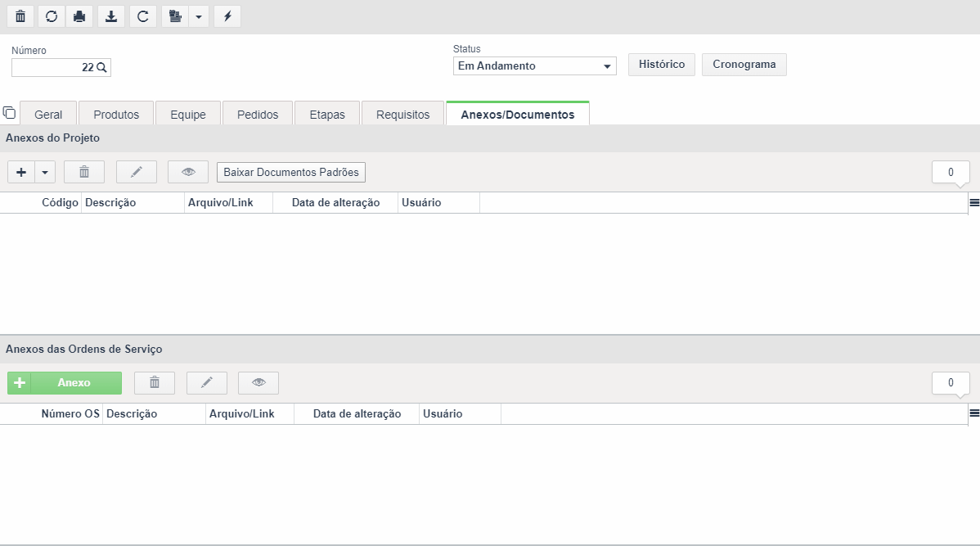Click the lightning bolt icon in top toolbar
This screenshot has width=980, height=546.
point(227,16)
